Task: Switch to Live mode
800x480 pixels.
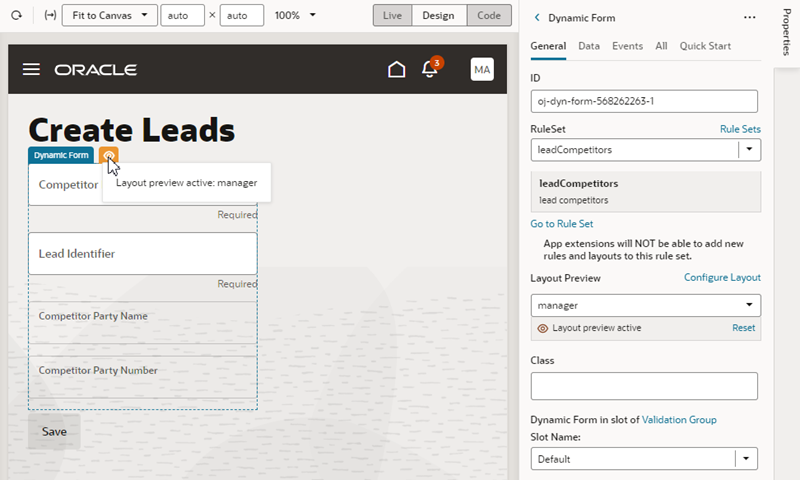Action: (392, 15)
